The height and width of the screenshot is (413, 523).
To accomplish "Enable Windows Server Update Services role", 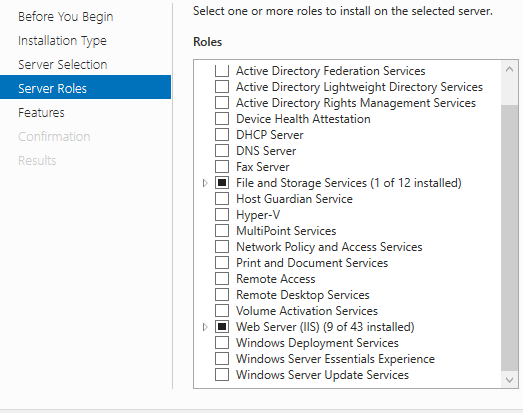I will (x=222, y=375).
